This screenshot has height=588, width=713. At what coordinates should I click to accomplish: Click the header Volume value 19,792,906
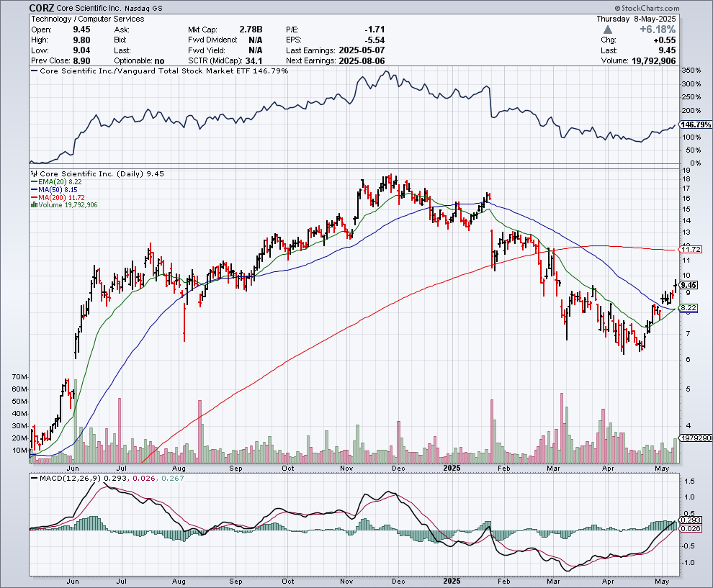point(653,61)
